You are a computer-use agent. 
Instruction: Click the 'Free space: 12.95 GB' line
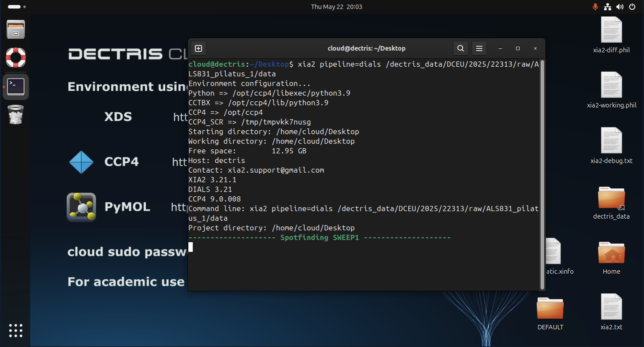pyautogui.click(x=247, y=151)
